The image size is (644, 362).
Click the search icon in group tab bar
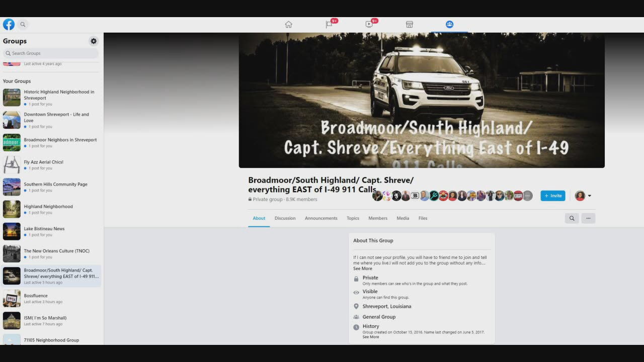(x=572, y=218)
